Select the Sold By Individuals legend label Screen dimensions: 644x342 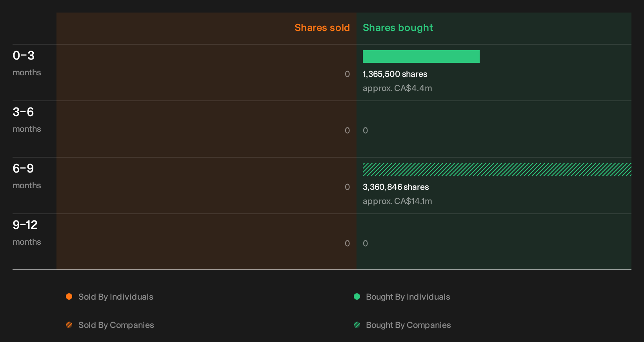[116, 297]
